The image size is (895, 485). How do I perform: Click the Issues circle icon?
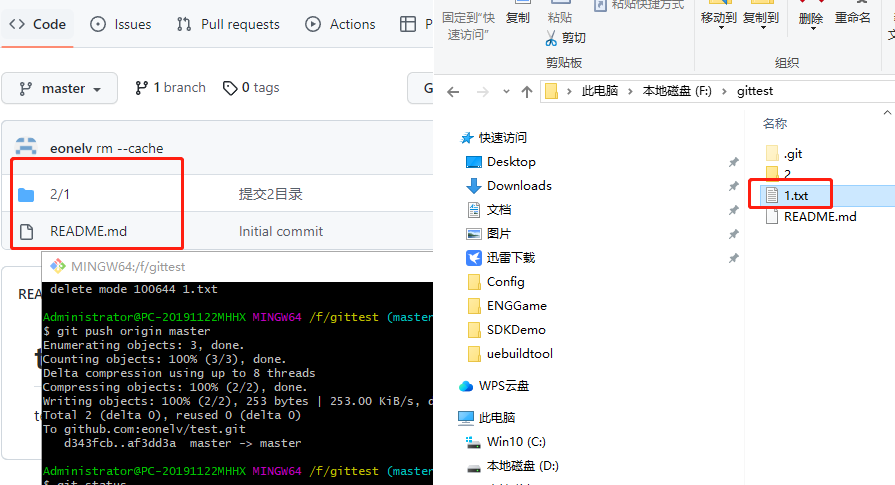[x=98, y=24]
